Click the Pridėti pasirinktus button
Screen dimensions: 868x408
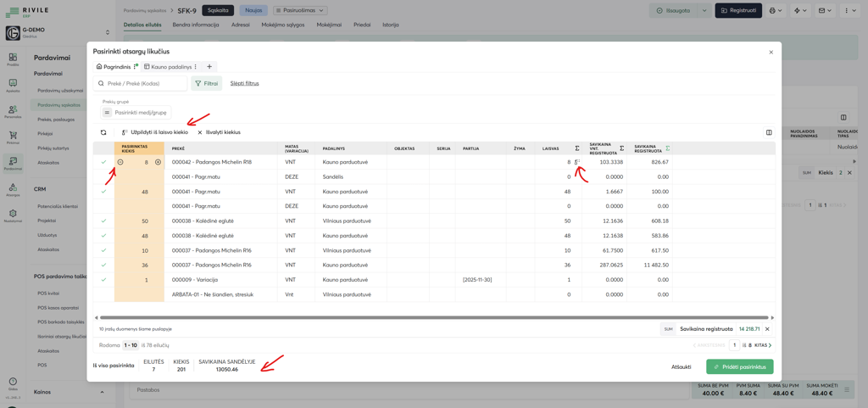[x=739, y=366]
